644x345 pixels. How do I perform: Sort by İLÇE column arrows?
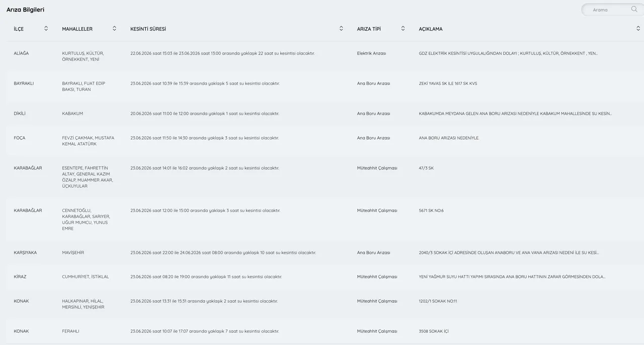(46, 28)
